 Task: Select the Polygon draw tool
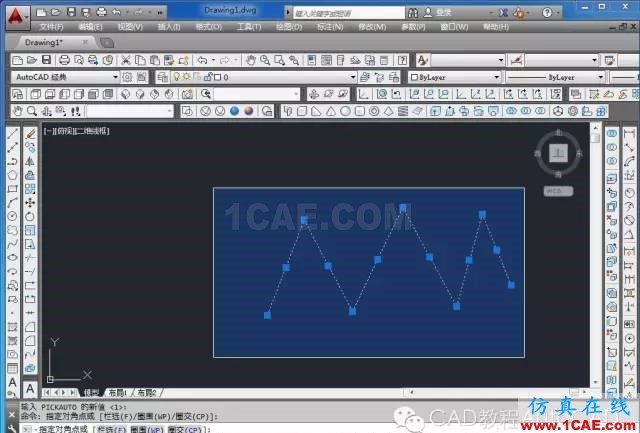pyautogui.click(x=13, y=175)
